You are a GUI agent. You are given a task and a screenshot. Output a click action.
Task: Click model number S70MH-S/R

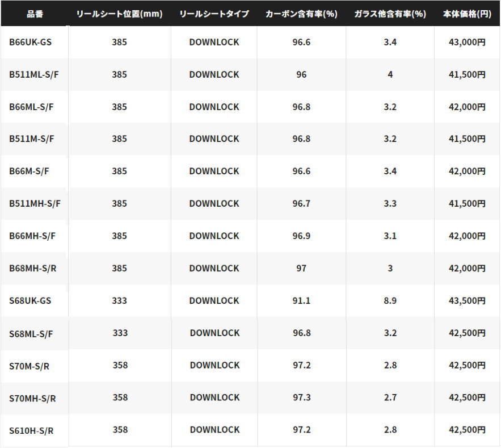point(32,399)
